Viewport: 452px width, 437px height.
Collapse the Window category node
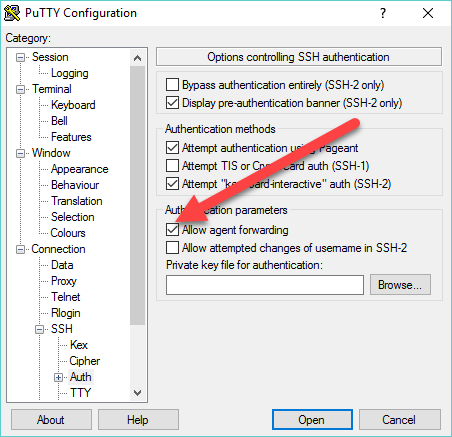click(20, 153)
